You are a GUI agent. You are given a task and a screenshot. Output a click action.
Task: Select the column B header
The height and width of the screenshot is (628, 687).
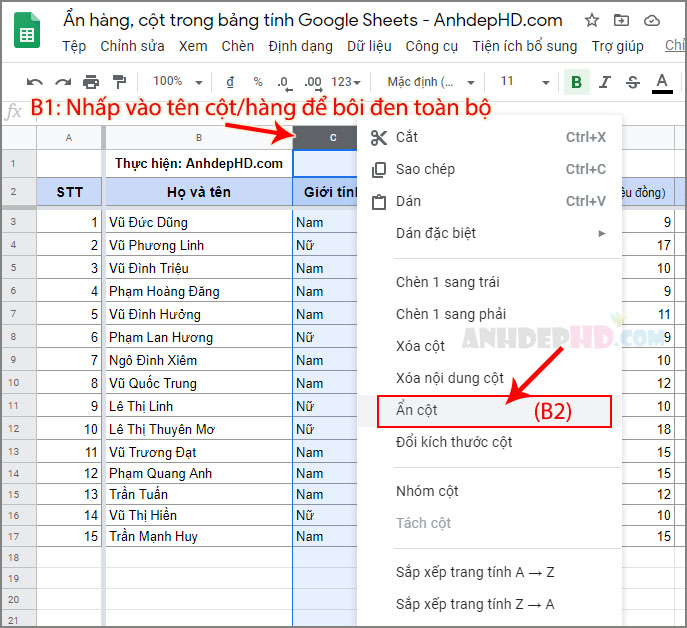(199, 138)
